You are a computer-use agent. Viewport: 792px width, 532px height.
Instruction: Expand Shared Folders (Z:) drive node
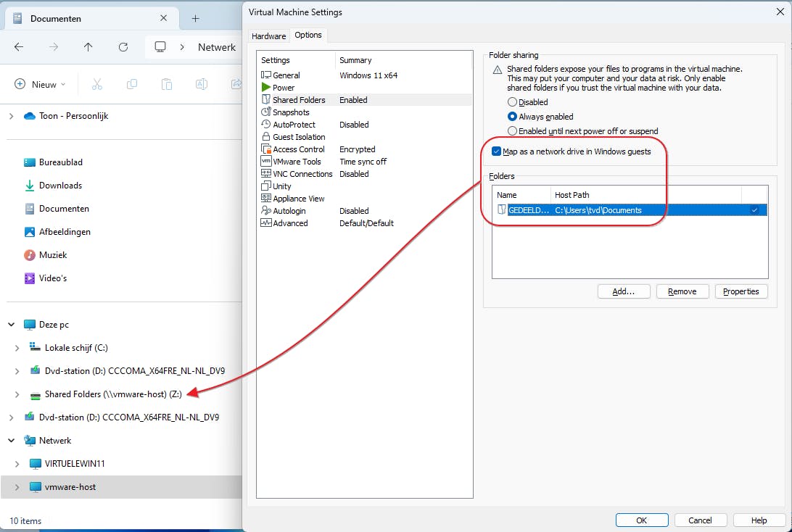pos(17,394)
